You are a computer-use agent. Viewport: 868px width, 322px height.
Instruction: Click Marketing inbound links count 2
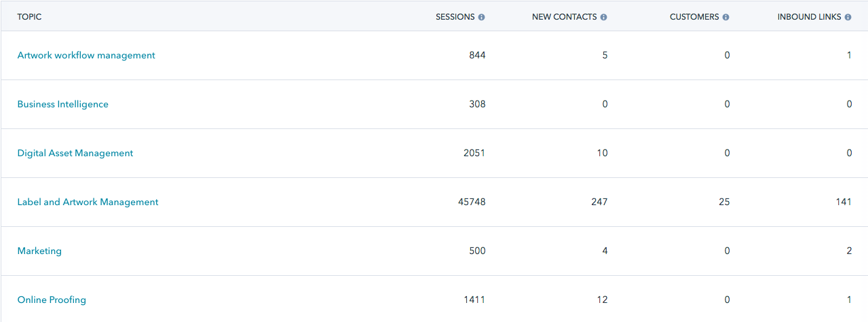849,251
